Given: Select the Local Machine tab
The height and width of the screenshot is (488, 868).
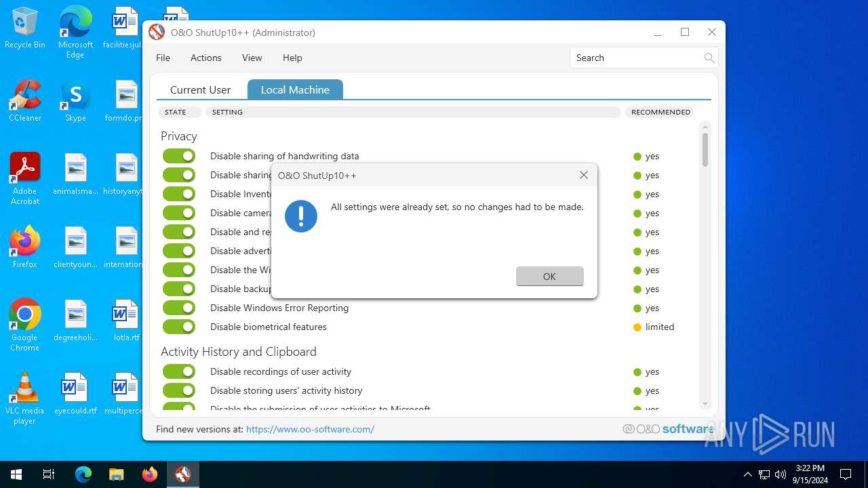Looking at the screenshot, I should click(x=295, y=89).
